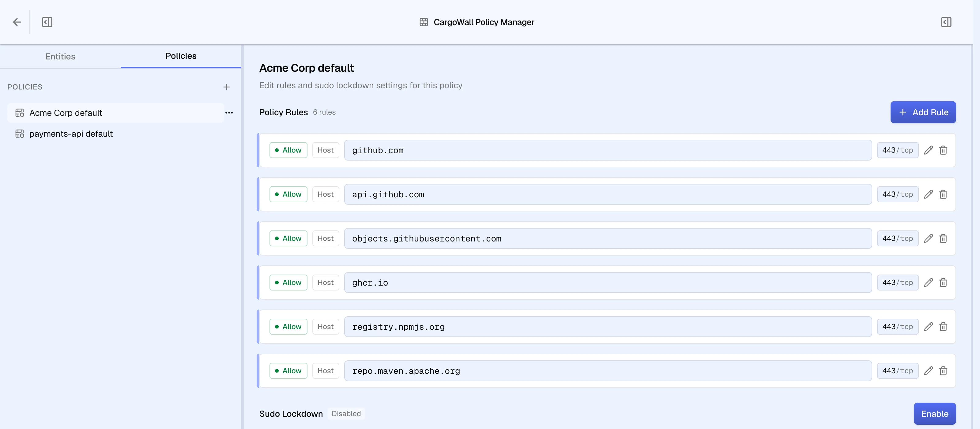Click Allow badge on github.com rule
This screenshot has width=980, height=429.
[288, 150]
